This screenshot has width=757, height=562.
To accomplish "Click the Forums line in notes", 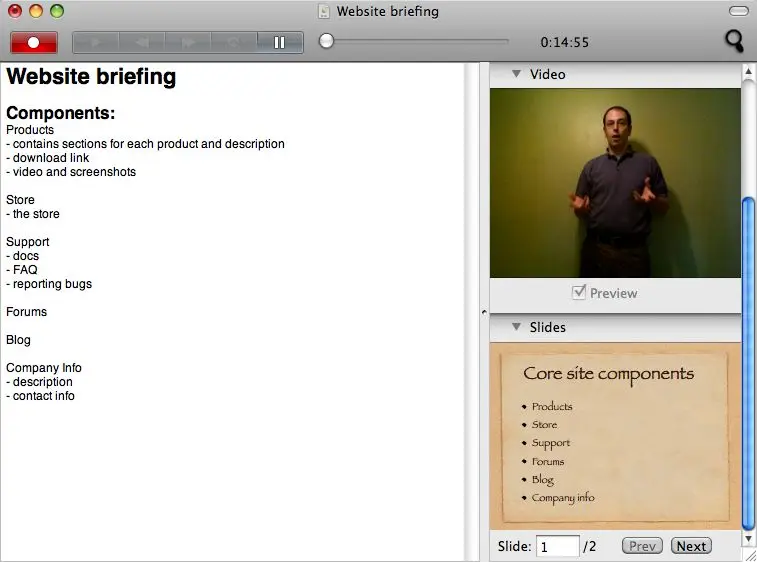I will (27, 312).
